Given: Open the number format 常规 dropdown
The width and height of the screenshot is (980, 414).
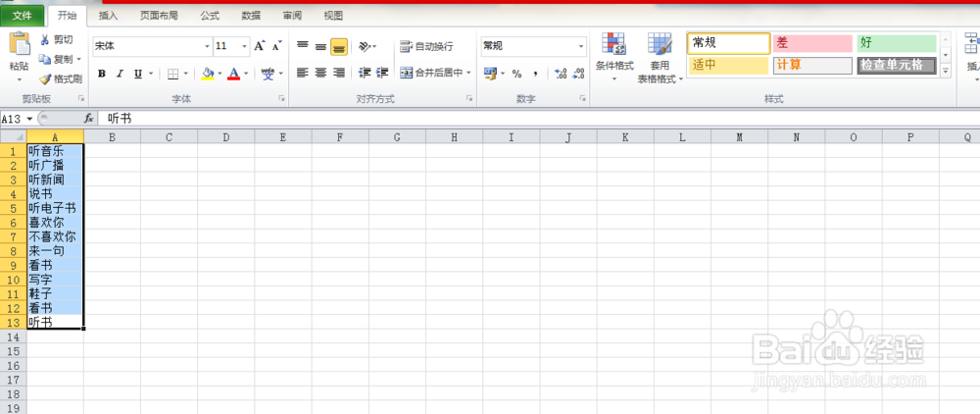Looking at the screenshot, I should pyautogui.click(x=581, y=46).
